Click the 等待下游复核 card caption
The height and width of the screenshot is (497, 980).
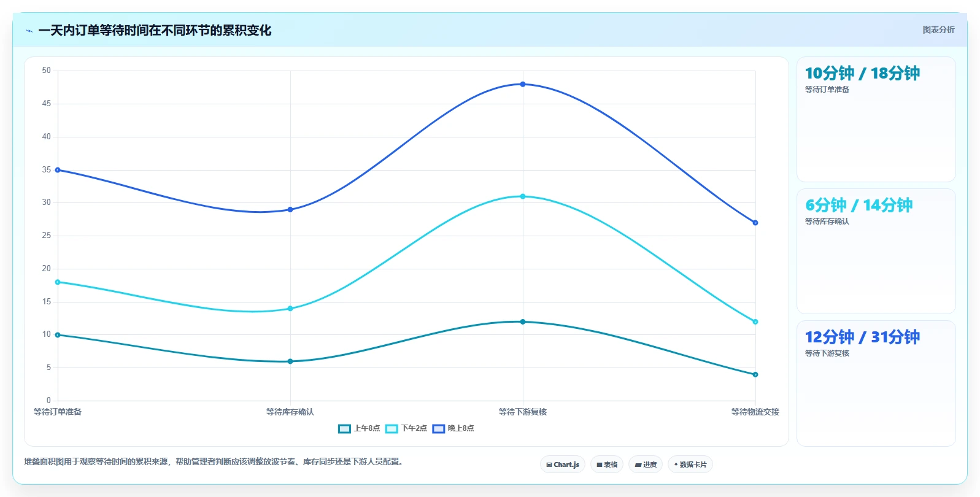(827, 353)
